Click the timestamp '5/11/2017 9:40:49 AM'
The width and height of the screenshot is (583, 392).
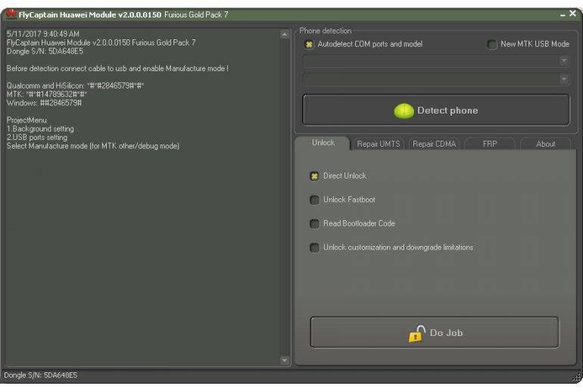(42, 34)
